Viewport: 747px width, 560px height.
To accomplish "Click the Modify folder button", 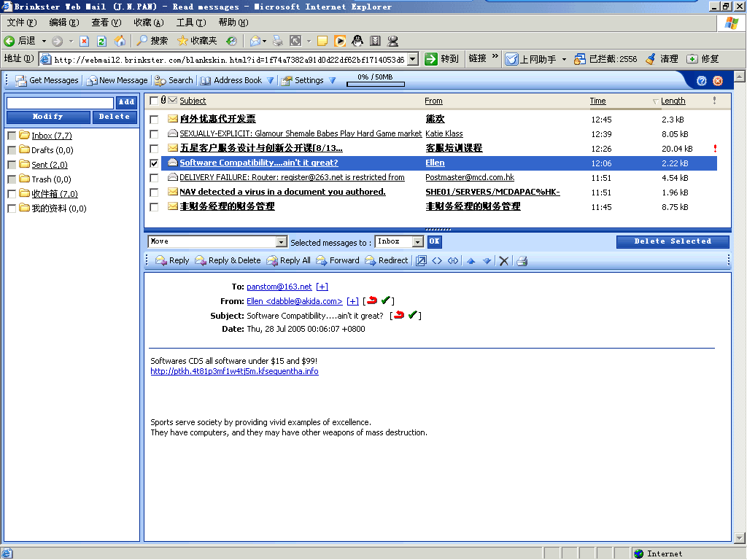I will tap(48, 117).
